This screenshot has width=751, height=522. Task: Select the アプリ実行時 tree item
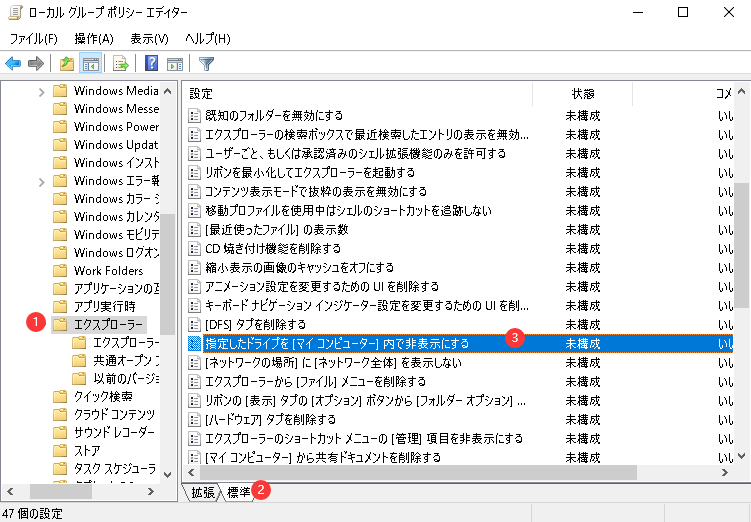pyautogui.click(x=104, y=306)
